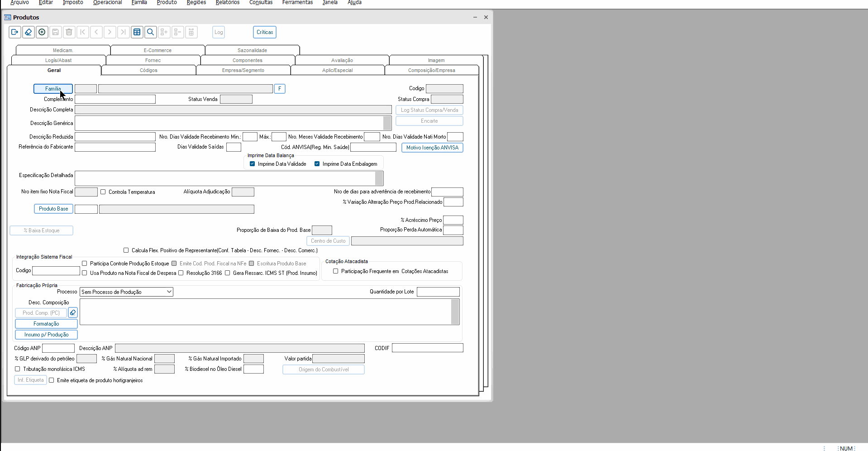The height and width of the screenshot is (451, 868).
Task: Click the Encarte button
Action: pyautogui.click(x=429, y=121)
